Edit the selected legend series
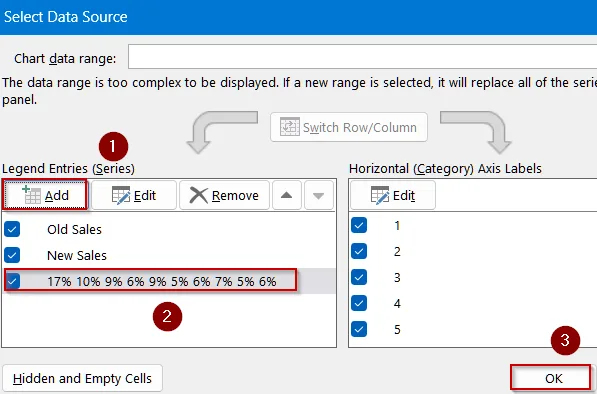The width and height of the screenshot is (597, 394). [x=134, y=195]
